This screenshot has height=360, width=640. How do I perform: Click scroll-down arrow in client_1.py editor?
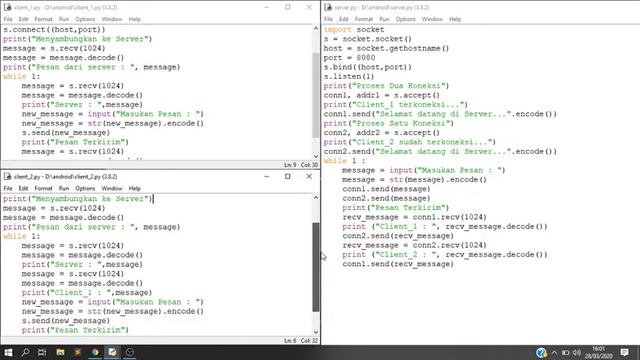[x=316, y=156]
